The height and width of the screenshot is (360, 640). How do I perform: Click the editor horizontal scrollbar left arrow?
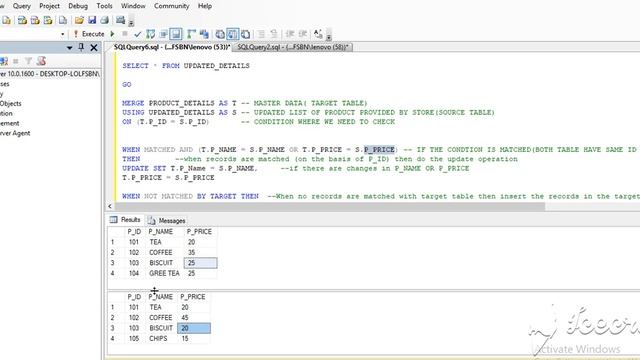click(x=110, y=206)
